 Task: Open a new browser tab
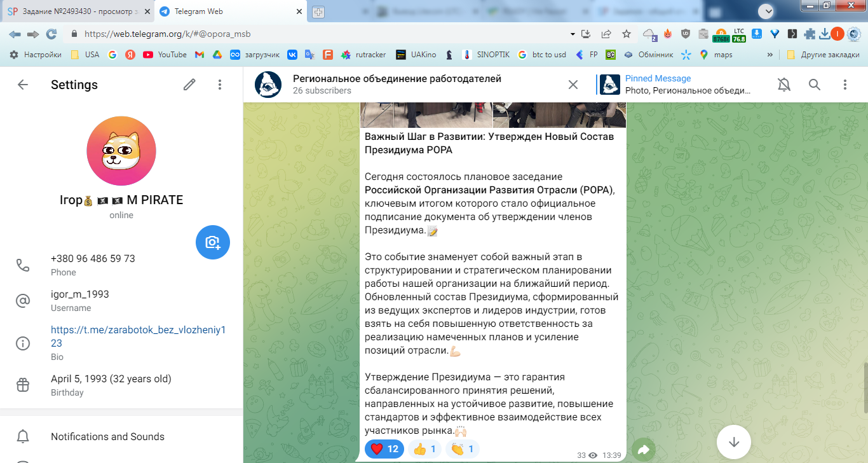point(318,11)
